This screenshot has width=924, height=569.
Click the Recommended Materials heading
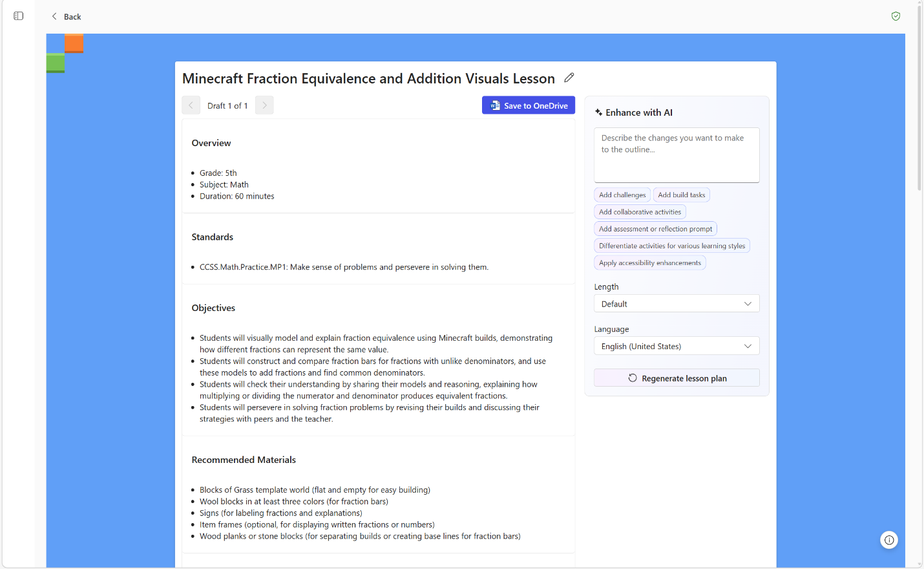[244, 460]
